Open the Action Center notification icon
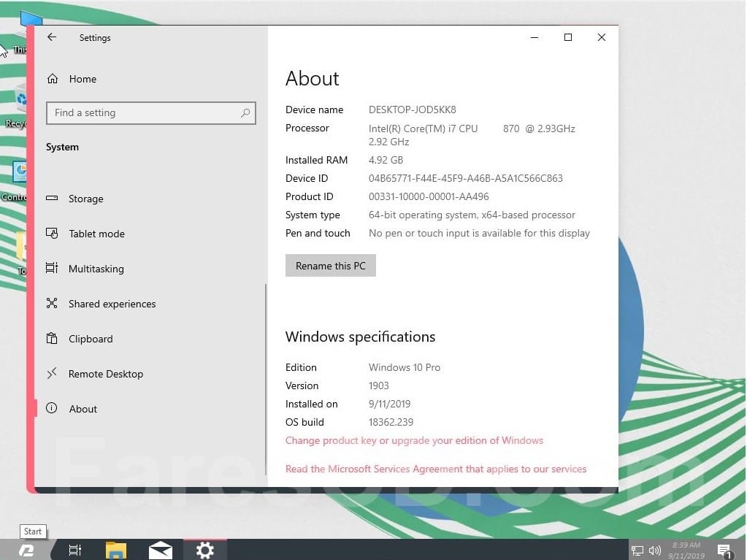 pos(724,551)
